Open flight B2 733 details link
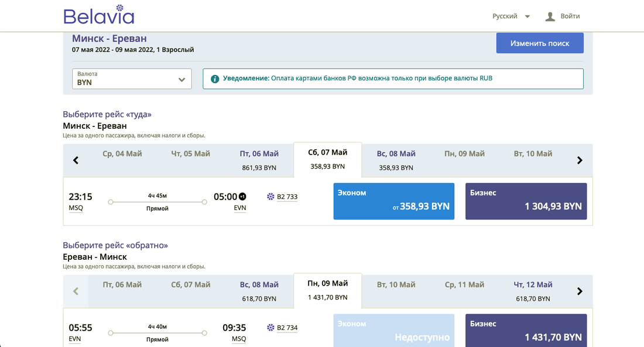 [287, 197]
